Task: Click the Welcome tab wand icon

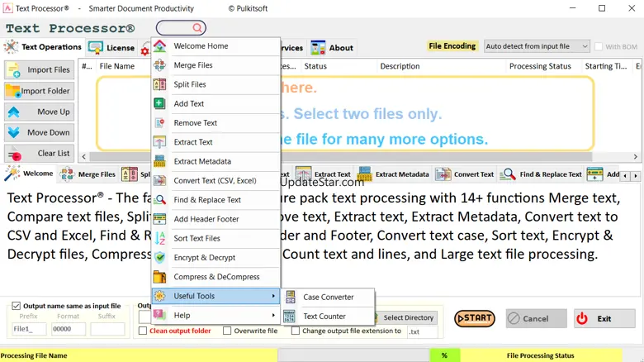Action: (12, 174)
